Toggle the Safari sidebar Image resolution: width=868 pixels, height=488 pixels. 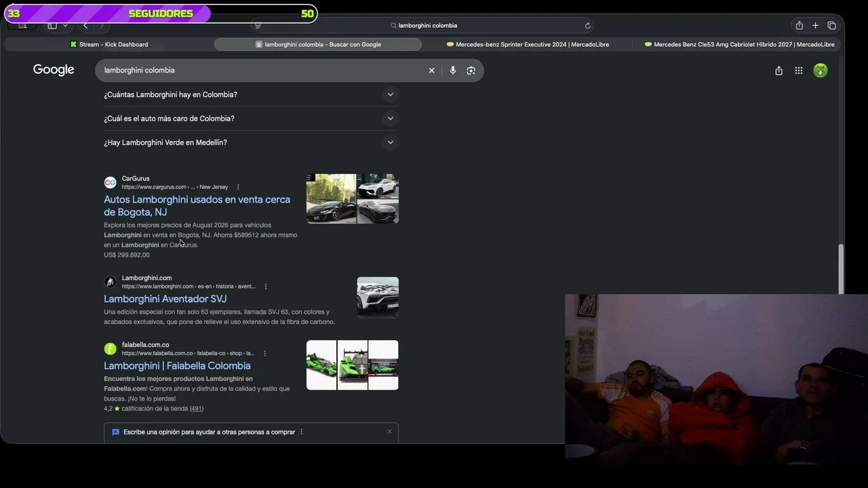pos(52,26)
